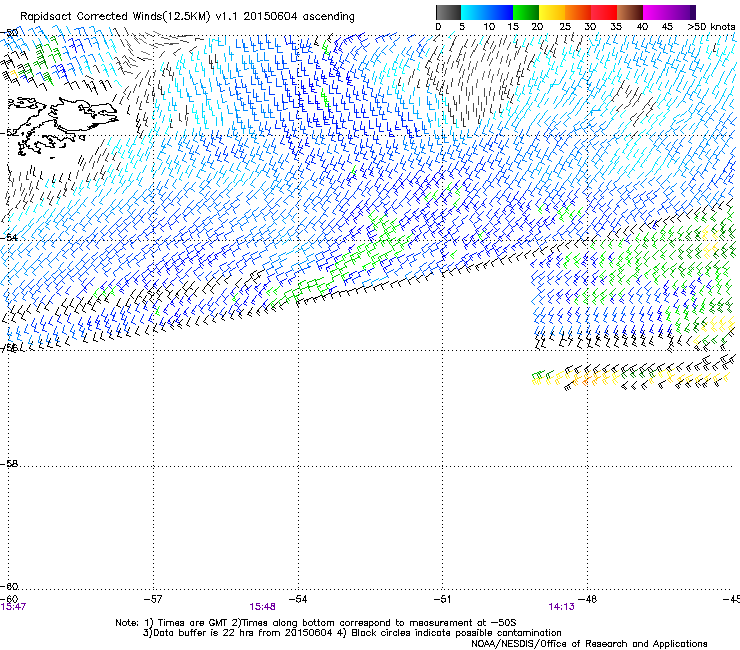Click the note 'Data buffer is 22 hrs'

pos(204,633)
